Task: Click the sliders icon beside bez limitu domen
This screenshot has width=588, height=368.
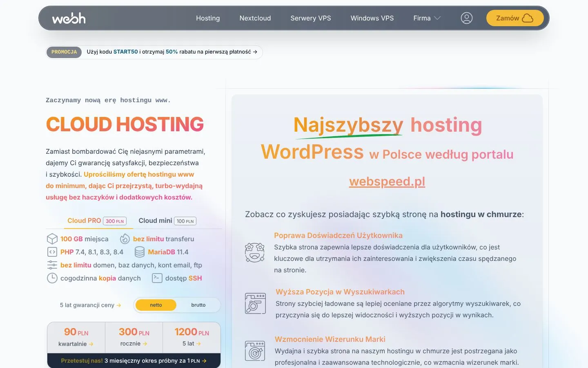Action: tap(52, 265)
